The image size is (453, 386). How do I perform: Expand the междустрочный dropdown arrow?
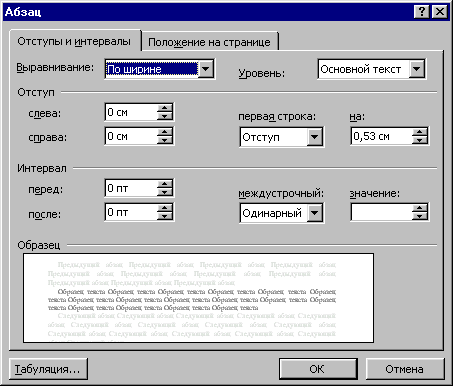click(315, 213)
